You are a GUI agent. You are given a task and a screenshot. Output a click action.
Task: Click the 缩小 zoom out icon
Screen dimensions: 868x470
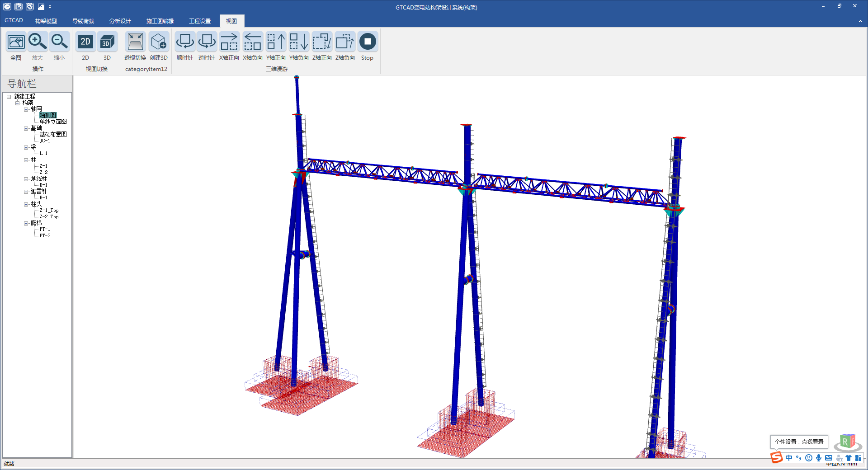click(59, 42)
